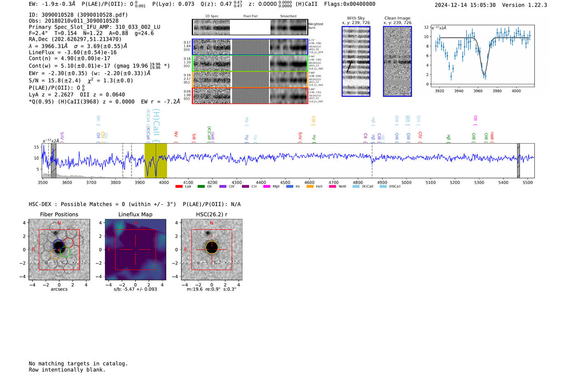Click the red crosshair in Lineflux Map
This screenshot has width=576, height=392.
click(x=135, y=250)
